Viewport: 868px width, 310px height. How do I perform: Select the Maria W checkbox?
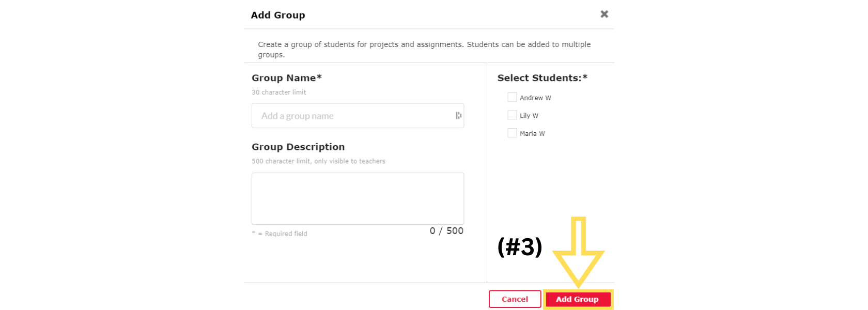pos(512,133)
